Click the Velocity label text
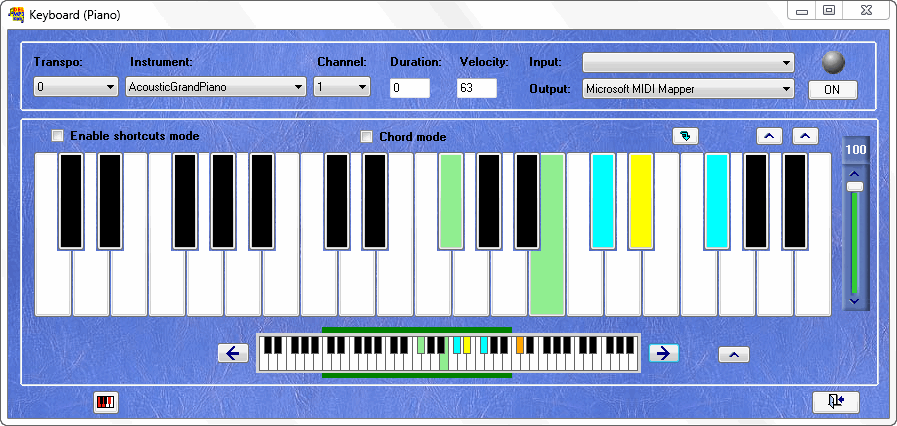The image size is (897, 426). pyautogui.click(x=484, y=62)
